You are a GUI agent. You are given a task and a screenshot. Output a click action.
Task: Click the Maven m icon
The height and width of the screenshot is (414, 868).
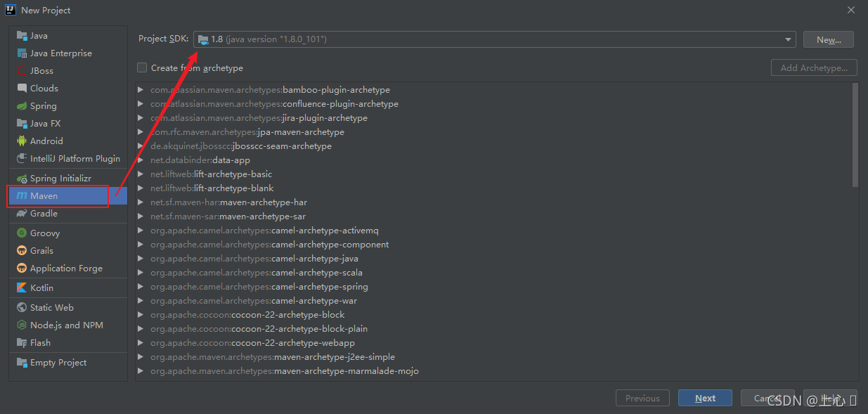pyautogui.click(x=22, y=195)
